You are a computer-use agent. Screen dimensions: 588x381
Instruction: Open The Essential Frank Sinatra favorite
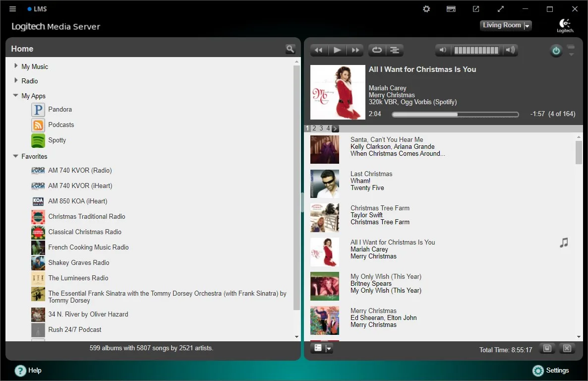point(167,297)
